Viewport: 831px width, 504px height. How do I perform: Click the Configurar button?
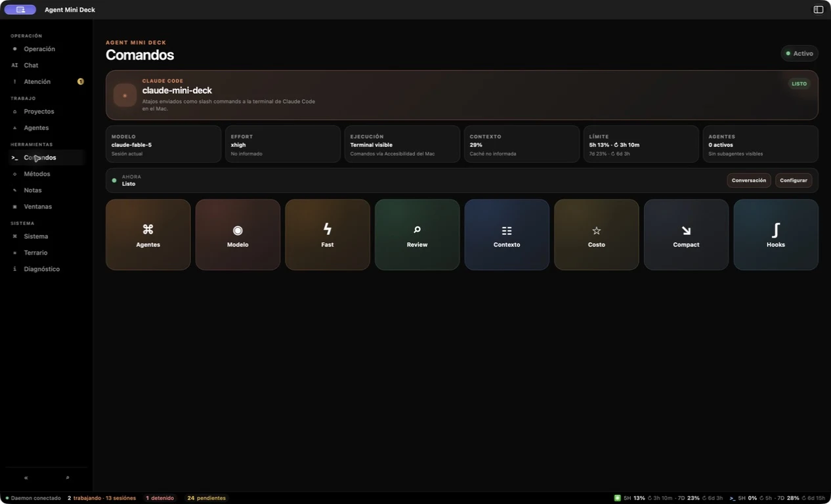coord(794,180)
